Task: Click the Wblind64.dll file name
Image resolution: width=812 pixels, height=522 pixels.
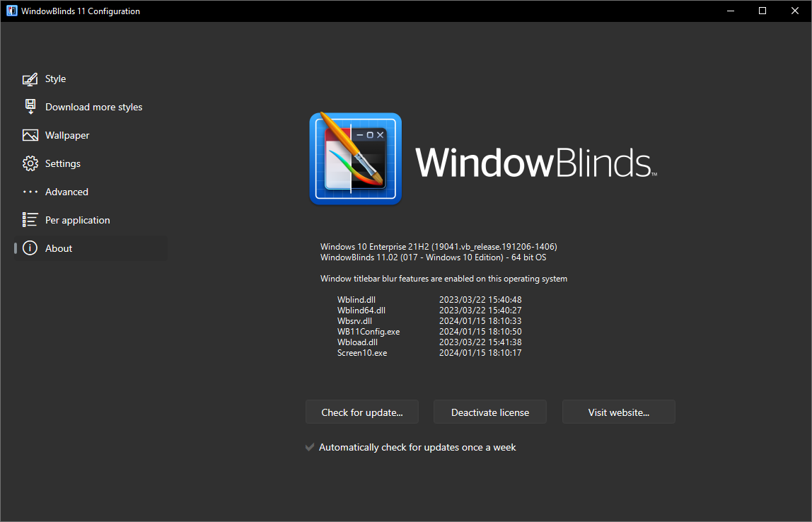Action: pyautogui.click(x=361, y=311)
